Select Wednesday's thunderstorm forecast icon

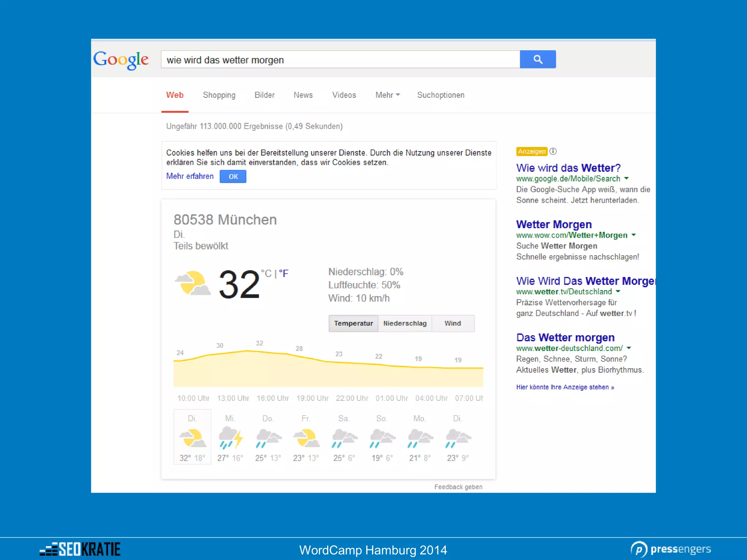[231, 437]
